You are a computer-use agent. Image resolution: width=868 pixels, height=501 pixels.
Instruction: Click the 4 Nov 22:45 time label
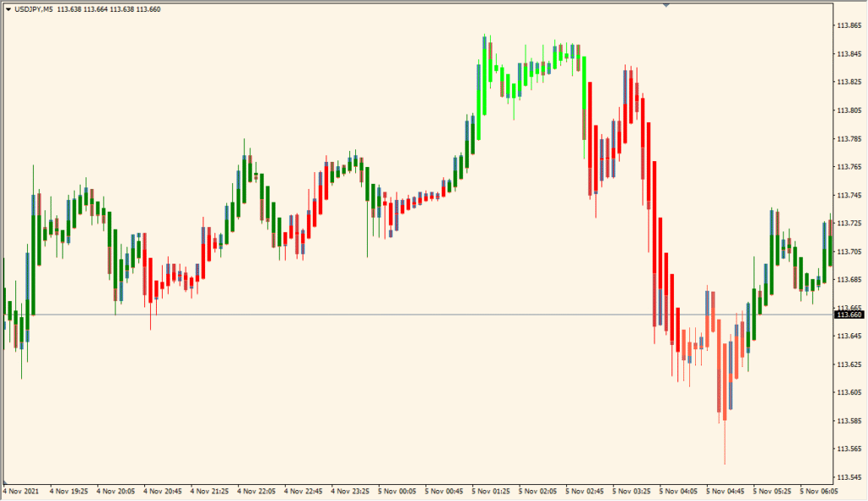303,491
